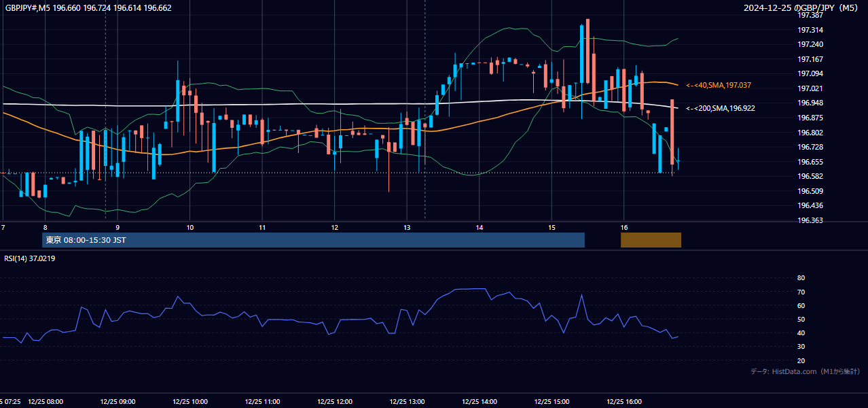
Task: Click the 196.948 price axis label
Action: (x=810, y=103)
